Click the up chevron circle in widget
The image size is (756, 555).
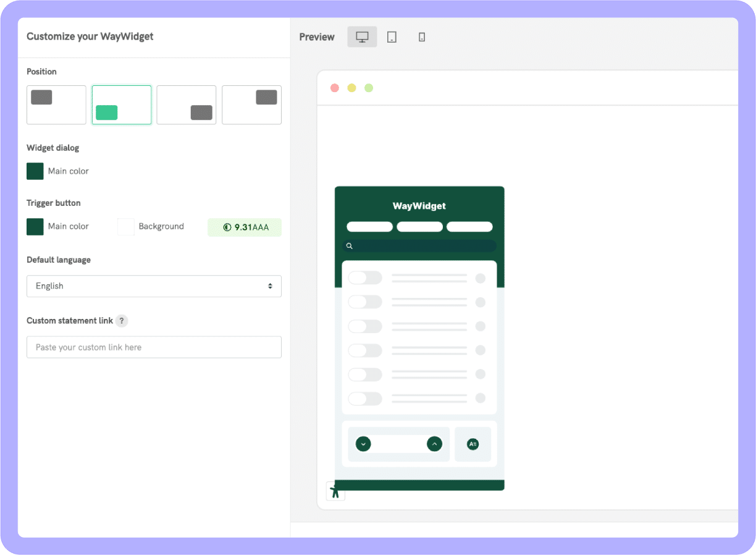point(434,444)
